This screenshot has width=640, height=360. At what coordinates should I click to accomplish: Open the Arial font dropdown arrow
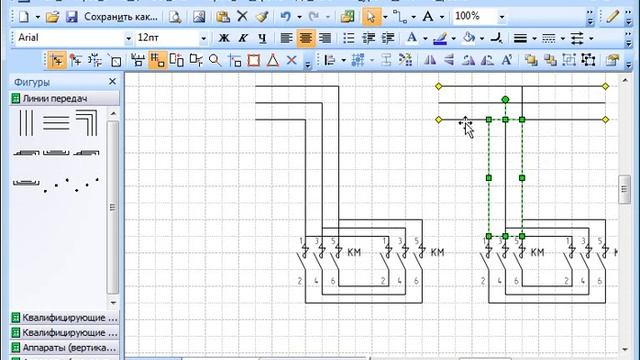[129, 38]
